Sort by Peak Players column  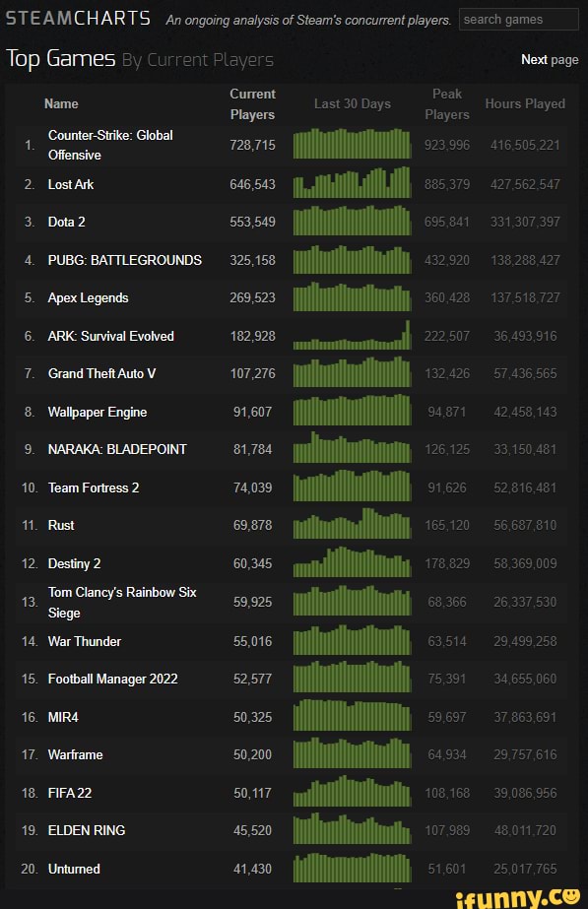point(446,102)
